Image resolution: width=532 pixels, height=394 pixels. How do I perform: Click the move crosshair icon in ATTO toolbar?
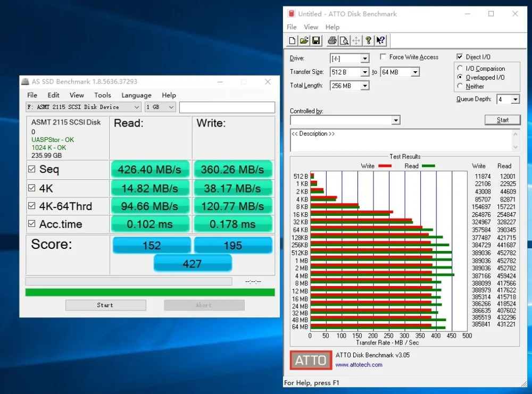coord(356,41)
